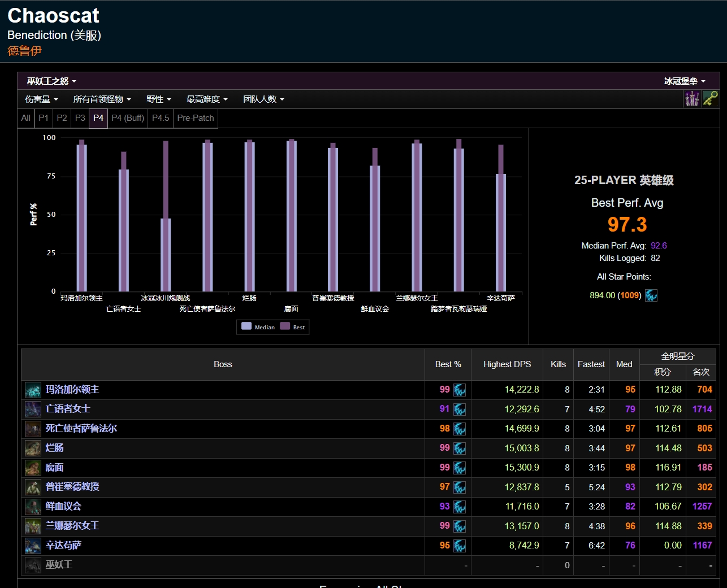
Task: Click the rank emblem next to 死亡使者萨鲁法尔's 98
Action: pos(460,429)
